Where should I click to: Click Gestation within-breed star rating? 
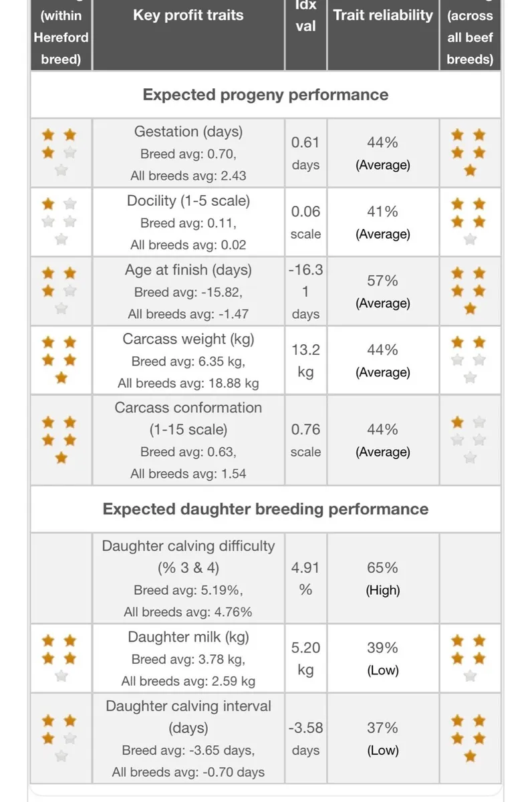[x=59, y=153]
